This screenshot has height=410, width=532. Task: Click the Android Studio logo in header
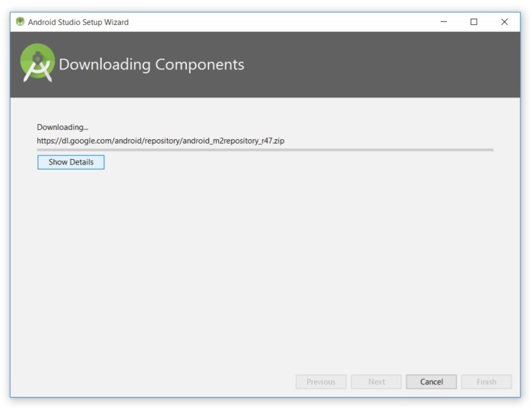pos(37,63)
